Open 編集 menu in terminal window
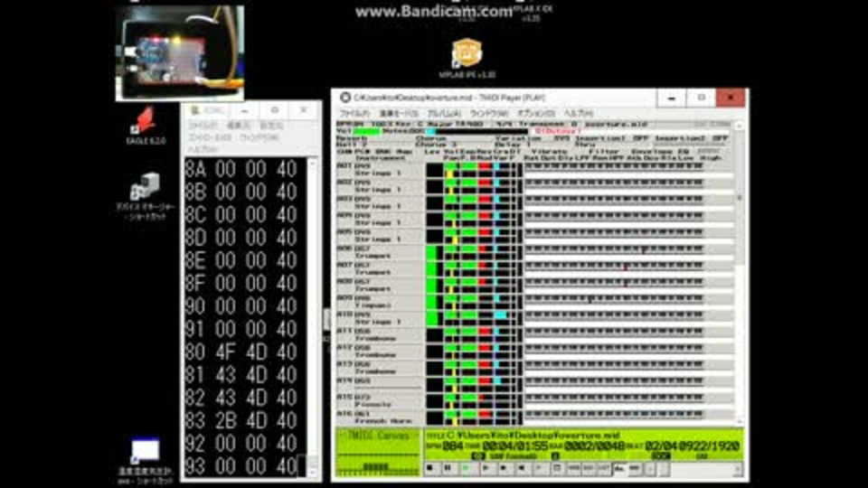This screenshot has height=488, width=868. [x=239, y=127]
